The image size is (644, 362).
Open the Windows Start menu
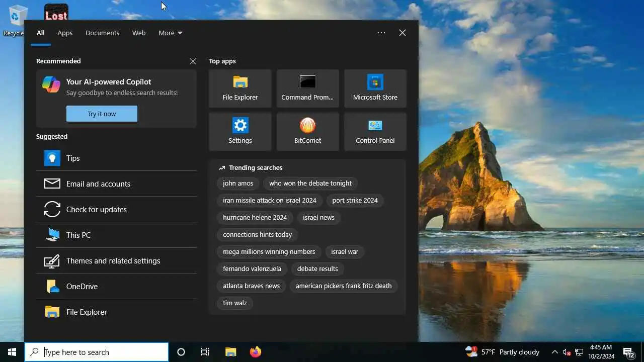tap(12, 352)
